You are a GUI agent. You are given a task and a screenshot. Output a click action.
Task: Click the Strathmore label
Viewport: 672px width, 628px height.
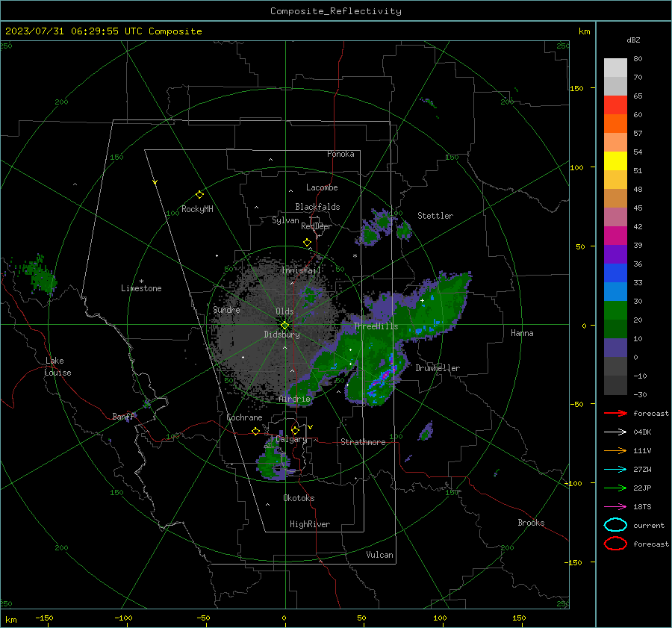click(363, 442)
